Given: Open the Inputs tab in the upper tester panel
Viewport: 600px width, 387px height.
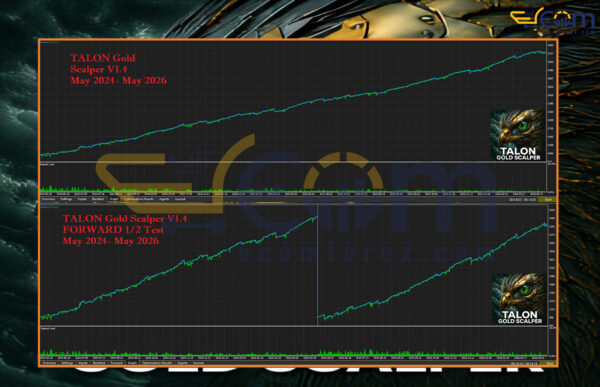Looking at the screenshot, I should 82,199.
